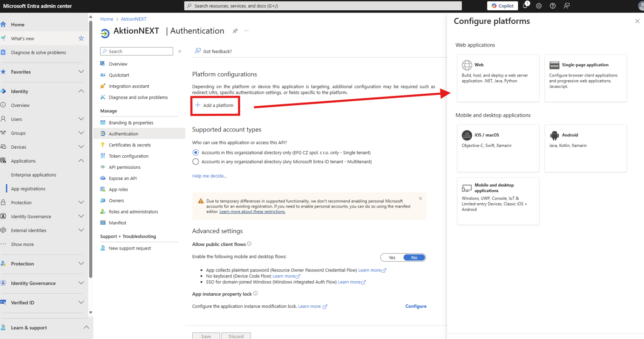
Task: Click the user avatar in top right
Action: point(641,6)
